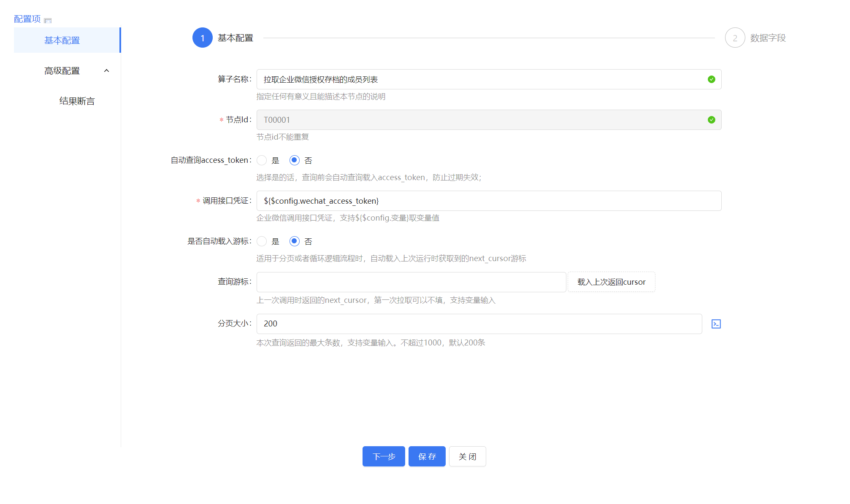Click the 保存 button

[427, 456]
